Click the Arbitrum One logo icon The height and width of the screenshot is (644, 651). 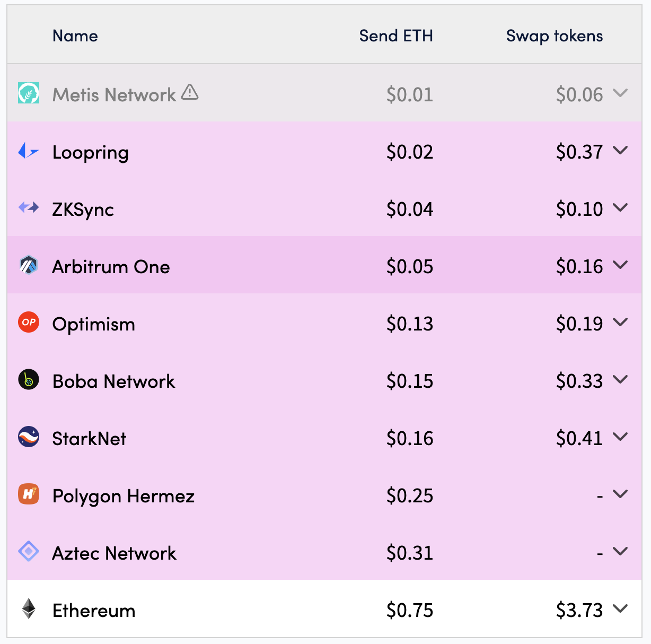click(29, 265)
